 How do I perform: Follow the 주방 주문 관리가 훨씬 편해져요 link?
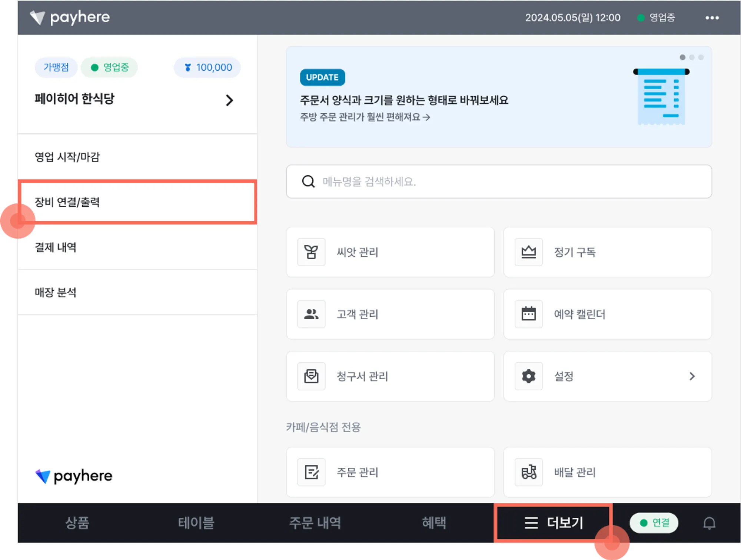365,117
